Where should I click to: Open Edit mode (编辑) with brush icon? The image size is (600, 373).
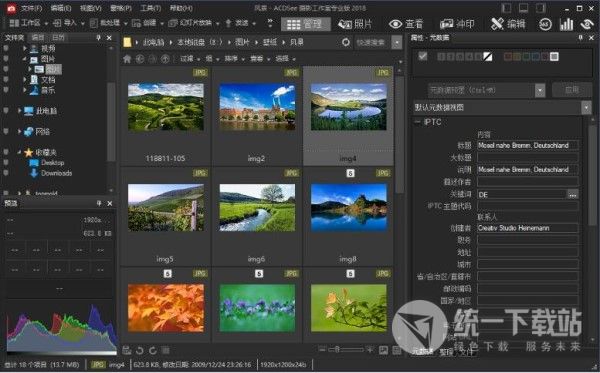[x=508, y=24]
